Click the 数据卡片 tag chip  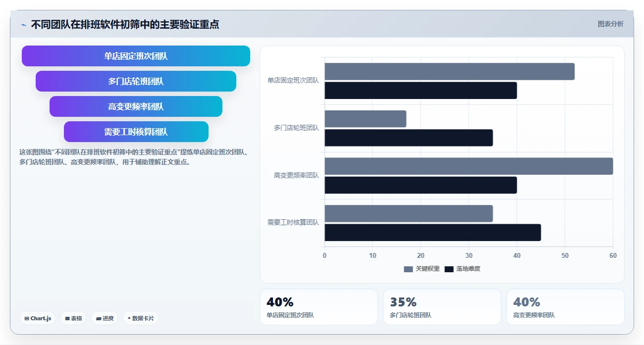(141, 318)
